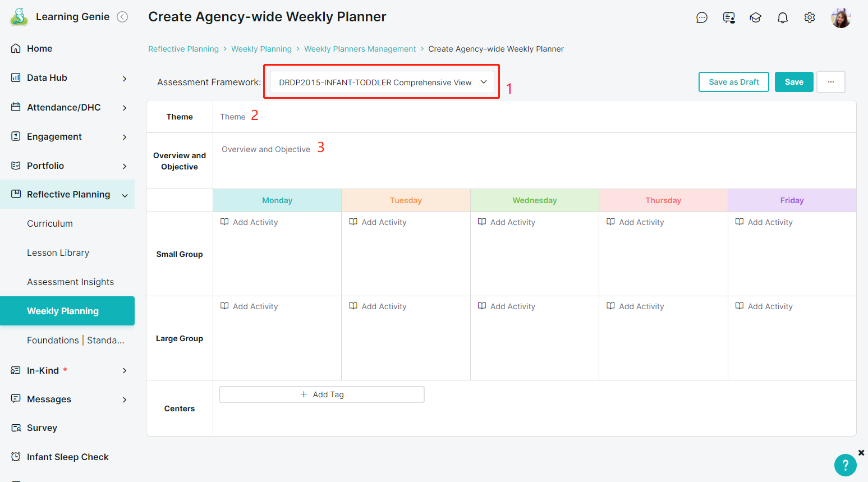This screenshot has width=868, height=482.
Task: Open the graduation cap training icon
Action: [x=756, y=18]
